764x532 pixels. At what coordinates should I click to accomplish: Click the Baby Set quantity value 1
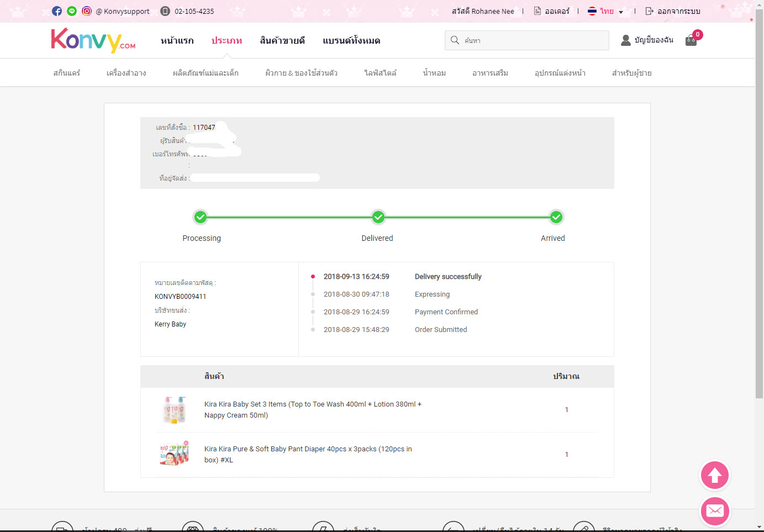click(566, 410)
